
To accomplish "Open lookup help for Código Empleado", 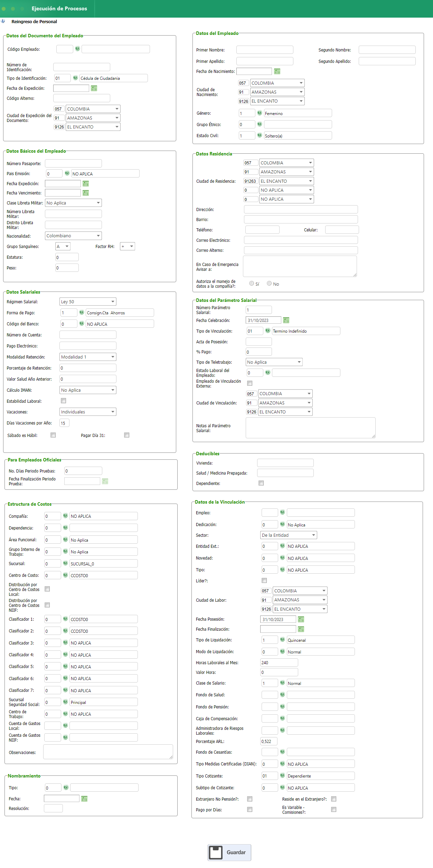I will tap(77, 49).
